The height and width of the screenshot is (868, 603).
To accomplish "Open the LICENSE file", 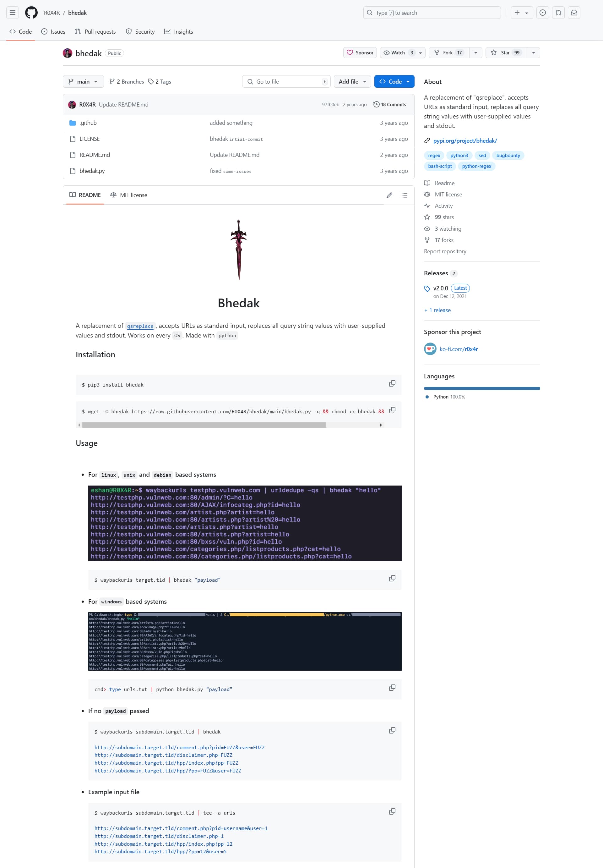I will 90,139.
